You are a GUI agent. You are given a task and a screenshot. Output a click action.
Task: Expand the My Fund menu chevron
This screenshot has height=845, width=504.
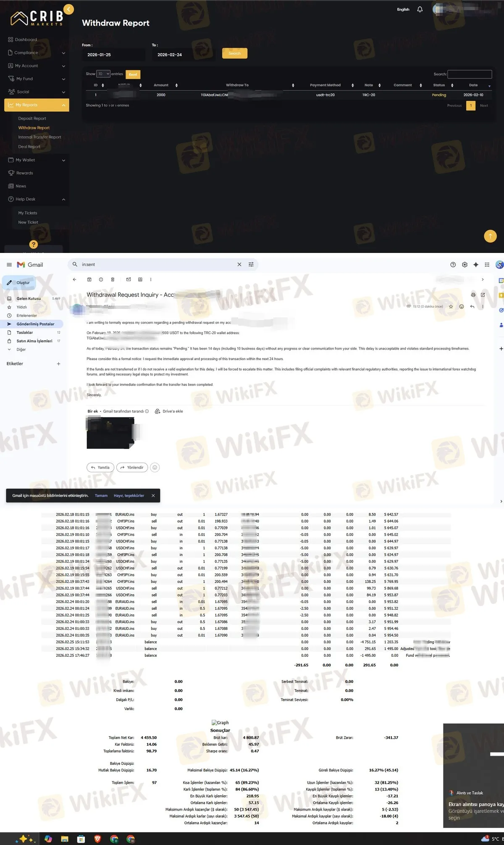[x=63, y=79]
